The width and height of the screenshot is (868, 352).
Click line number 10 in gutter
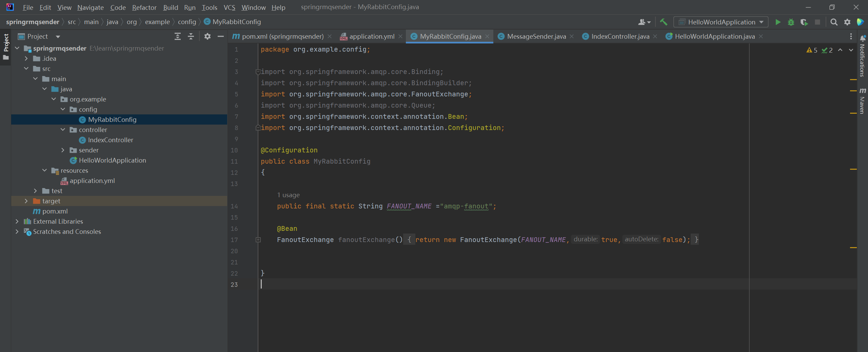pyautogui.click(x=234, y=150)
